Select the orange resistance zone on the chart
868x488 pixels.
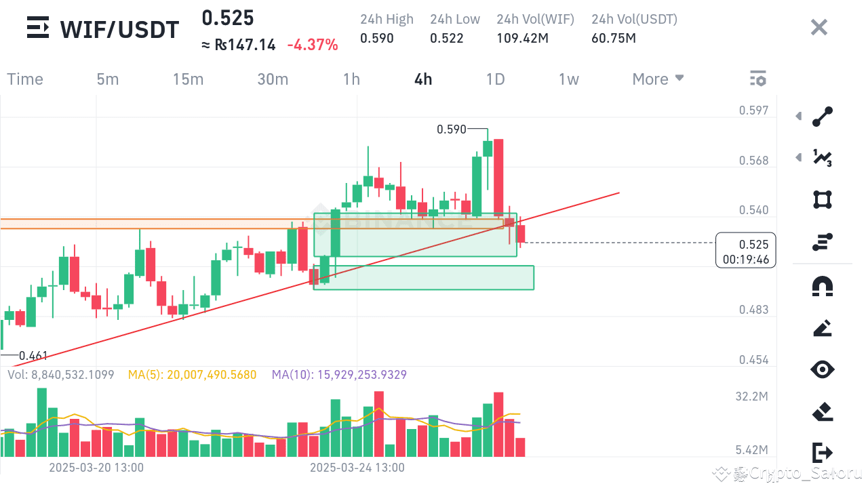(x=170, y=222)
